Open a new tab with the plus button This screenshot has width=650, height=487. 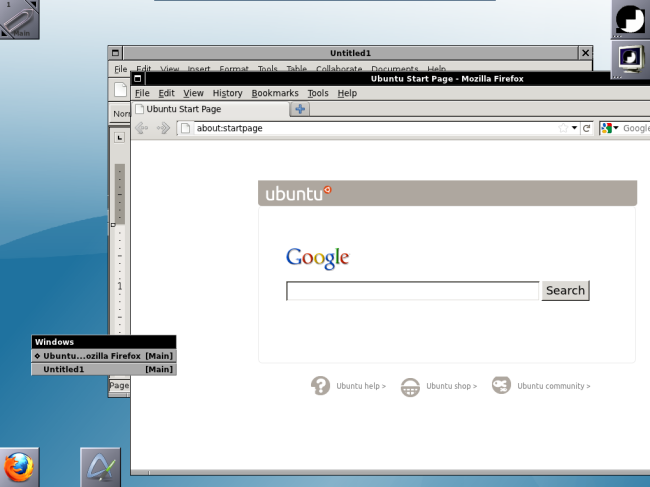click(x=300, y=109)
